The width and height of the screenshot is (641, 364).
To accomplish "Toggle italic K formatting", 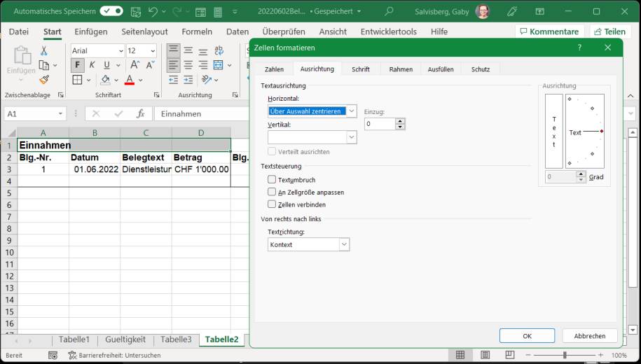I will [92, 65].
